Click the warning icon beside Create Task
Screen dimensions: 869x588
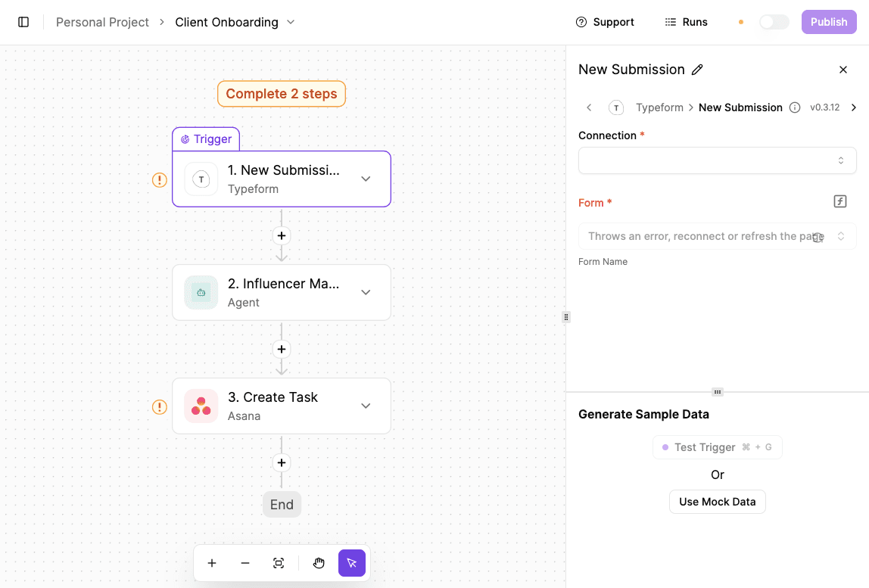[x=160, y=406]
